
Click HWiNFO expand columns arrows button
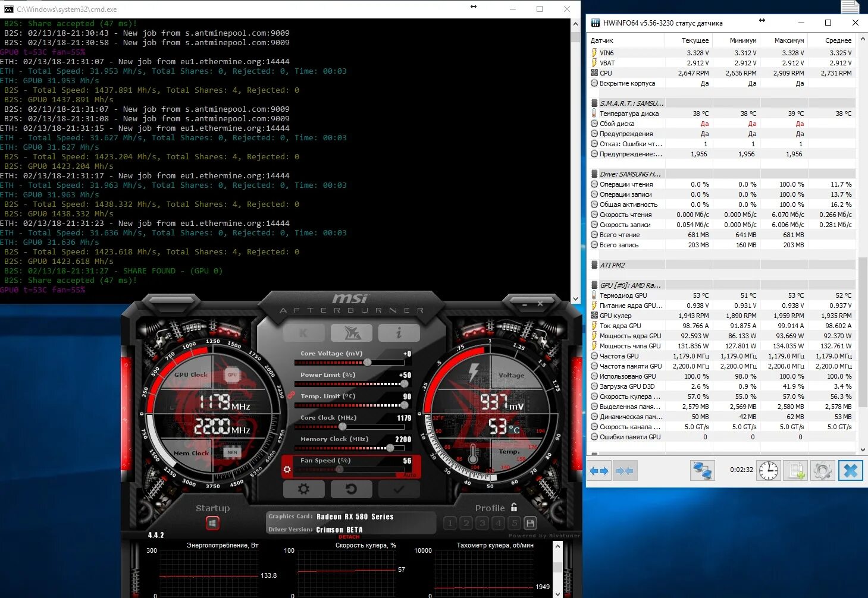click(599, 471)
